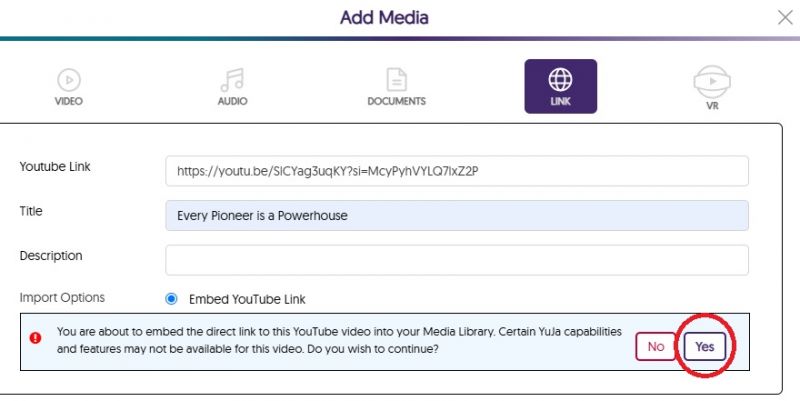Click the embed warning message text
Screen dimensions: 800x401
coord(338,340)
